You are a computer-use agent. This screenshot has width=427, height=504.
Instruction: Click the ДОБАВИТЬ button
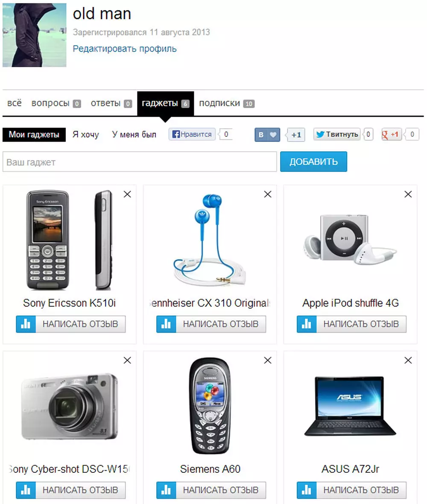pyautogui.click(x=314, y=161)
